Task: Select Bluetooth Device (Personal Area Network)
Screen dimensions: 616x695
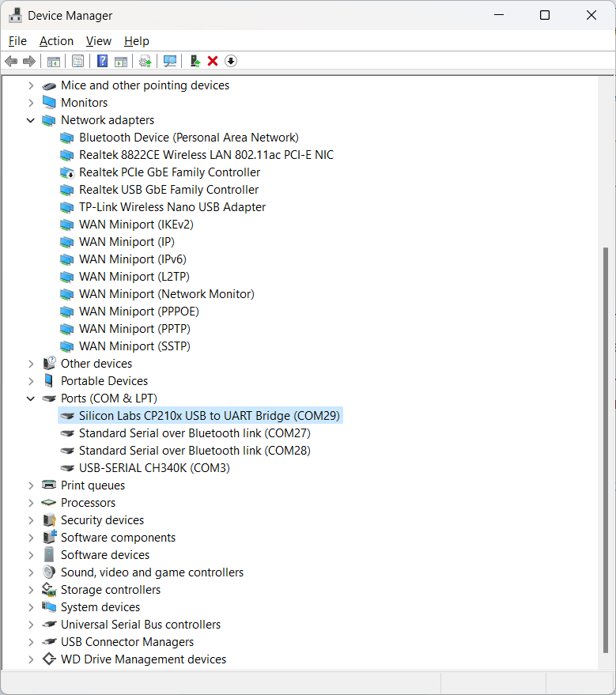Action: 189,138
